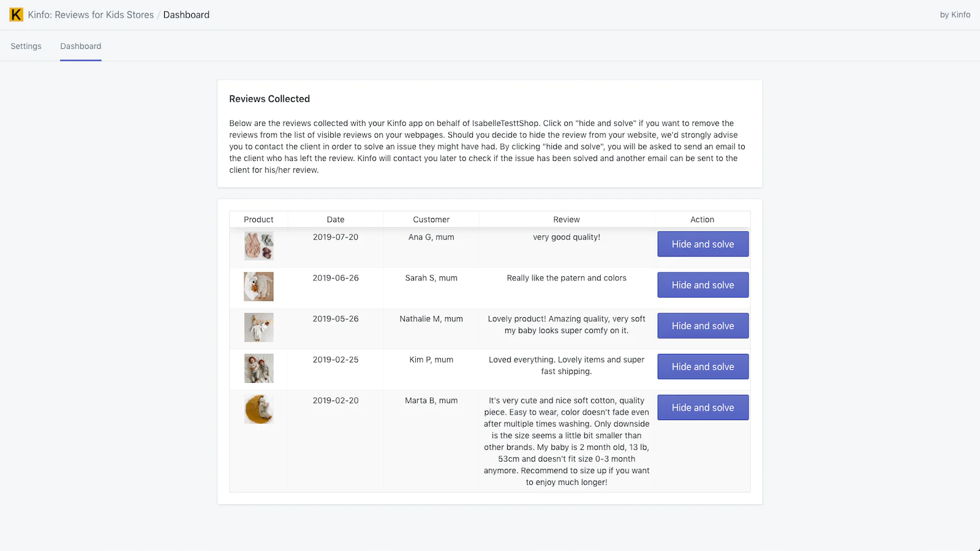
Task: Click the 'by Kinfo' text at top right
Action: coord(955,15)
